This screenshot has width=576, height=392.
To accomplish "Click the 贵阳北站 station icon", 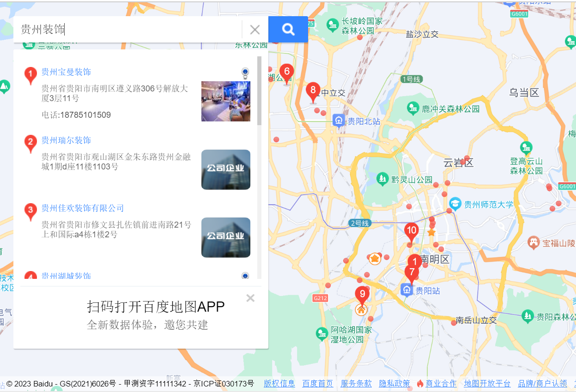I will pyautogui.click(x=339, y=121).
